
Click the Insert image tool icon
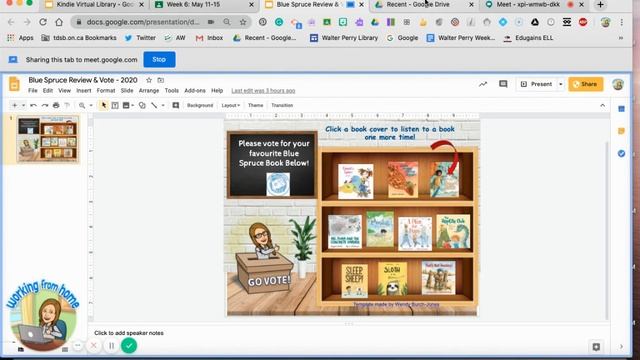tap(126, 105)
